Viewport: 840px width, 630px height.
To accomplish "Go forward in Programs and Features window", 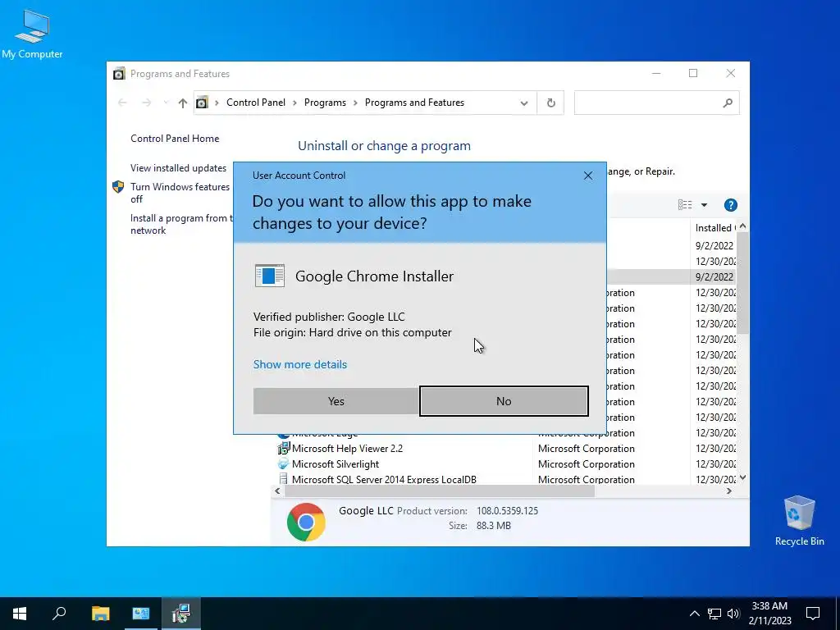I will click(x=146, y=103).
